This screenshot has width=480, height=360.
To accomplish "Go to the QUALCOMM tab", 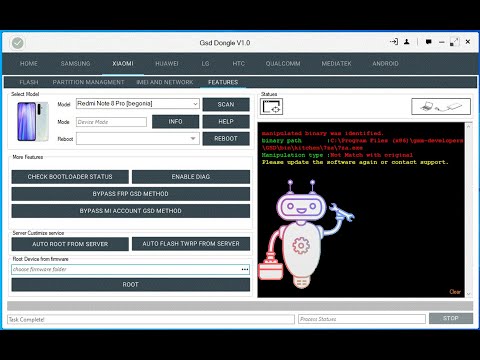I will click(283, 63).
